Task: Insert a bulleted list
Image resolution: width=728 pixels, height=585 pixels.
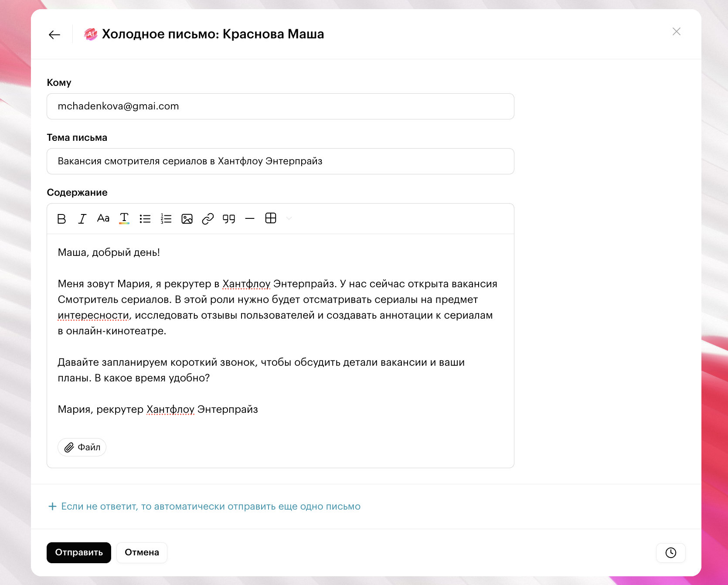Action: coord(145,219)
